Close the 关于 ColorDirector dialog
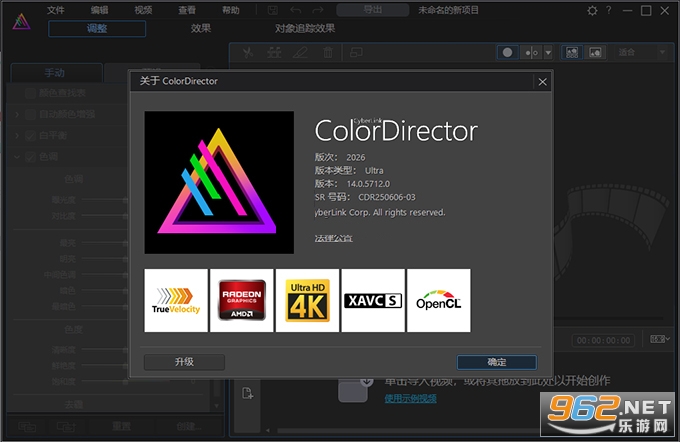This screenshot has width=680, height=442. coord(542,82)
